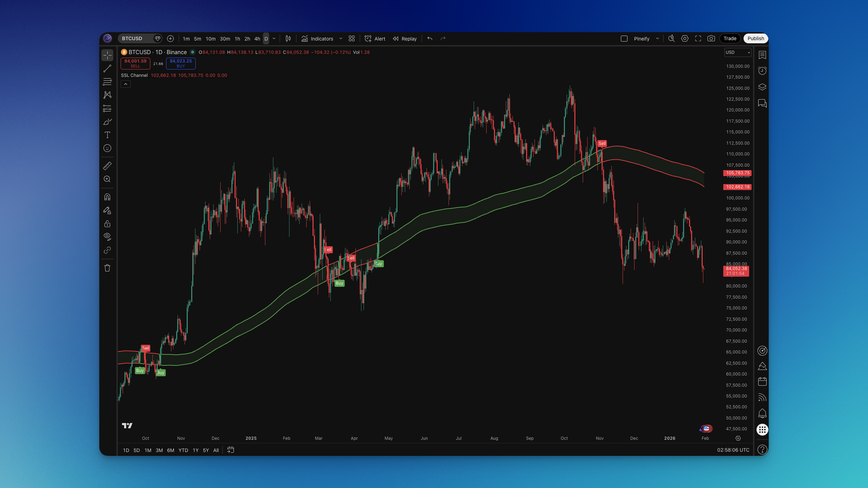Take a snapshot with camera icon

711,38
